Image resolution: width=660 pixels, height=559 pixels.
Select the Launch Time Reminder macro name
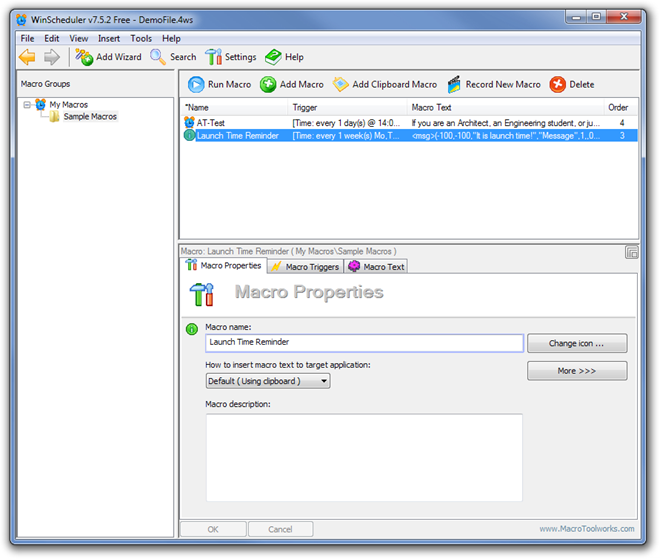pyautogui.click(x=237, y=136)
